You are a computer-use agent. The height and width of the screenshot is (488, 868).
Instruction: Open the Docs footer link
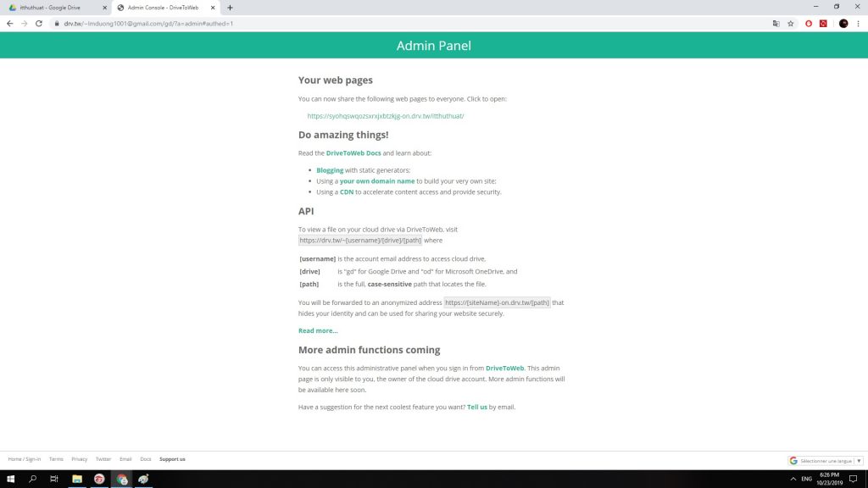146,458
